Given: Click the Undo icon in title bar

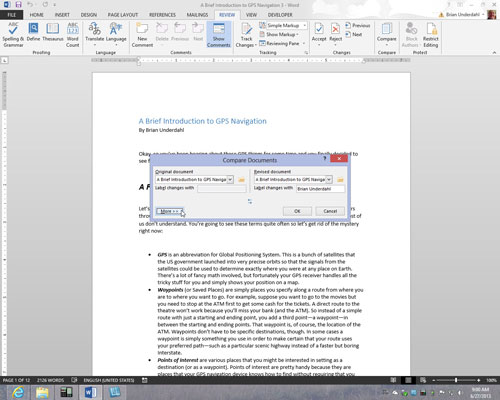Looking at the screenshot, I should click(30, 5).
